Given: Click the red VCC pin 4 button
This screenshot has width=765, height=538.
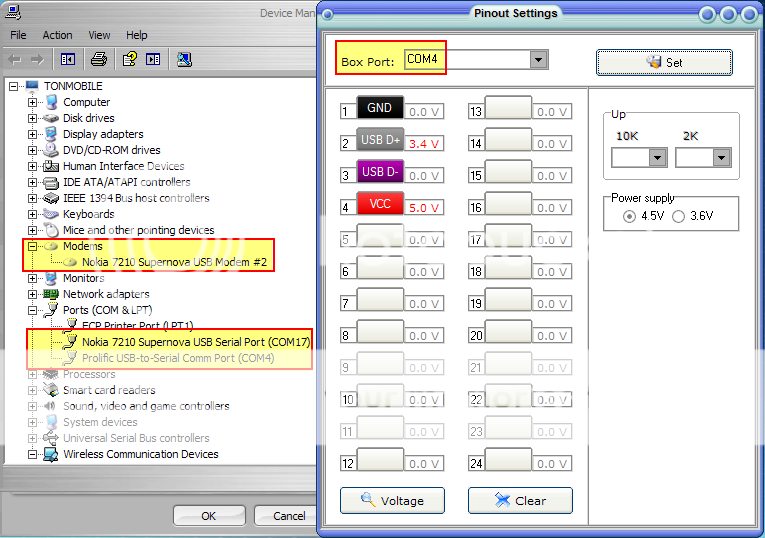Looking at the screenshot, I should coord(380,203).
